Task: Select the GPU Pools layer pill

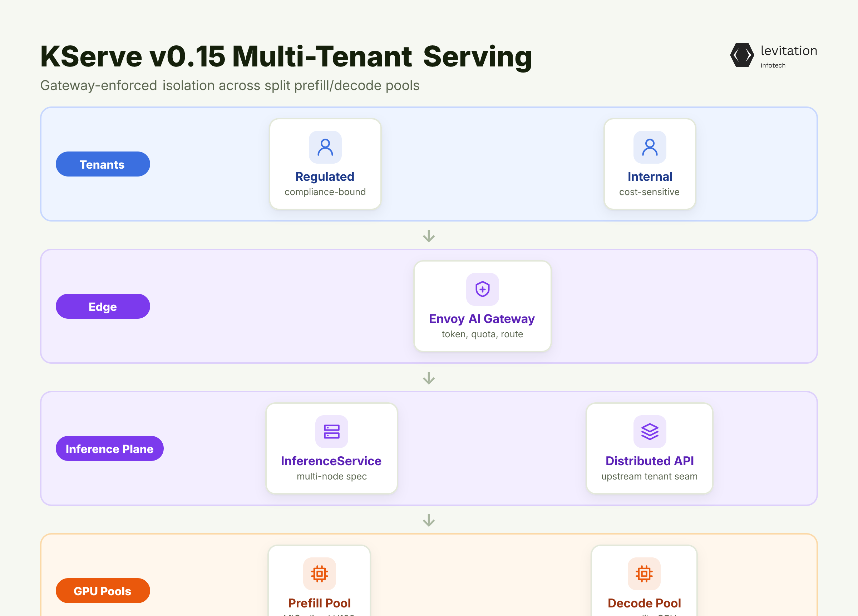Action: pyautogui.click(x=103, y=591)
